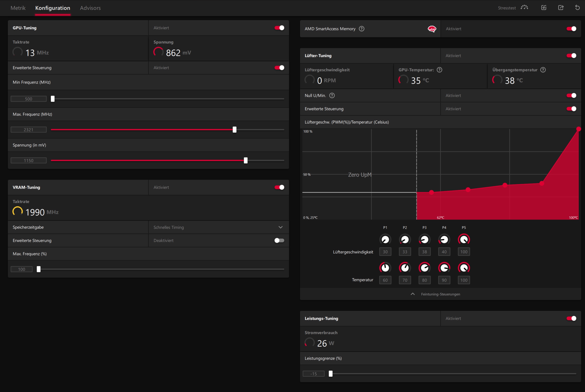585x392 pixels.
Task: Click the VRAM Taktrate 1990 MHz gauge
Action: [x=18, y=211]
